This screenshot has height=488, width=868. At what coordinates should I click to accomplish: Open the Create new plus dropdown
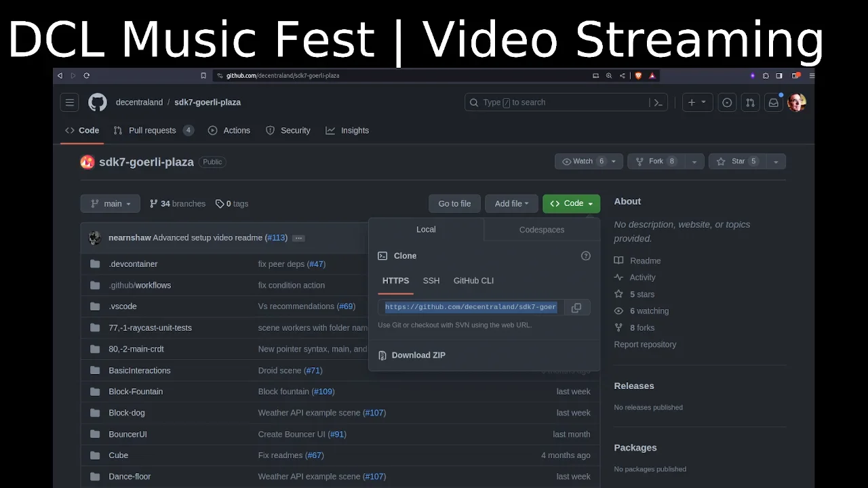(x=697, y=102)
